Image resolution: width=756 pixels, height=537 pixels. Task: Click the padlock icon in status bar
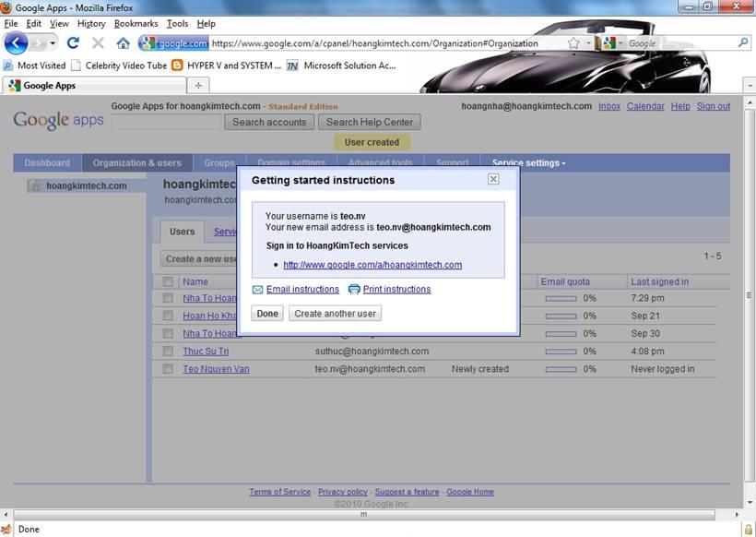click(x=749, y=530)
